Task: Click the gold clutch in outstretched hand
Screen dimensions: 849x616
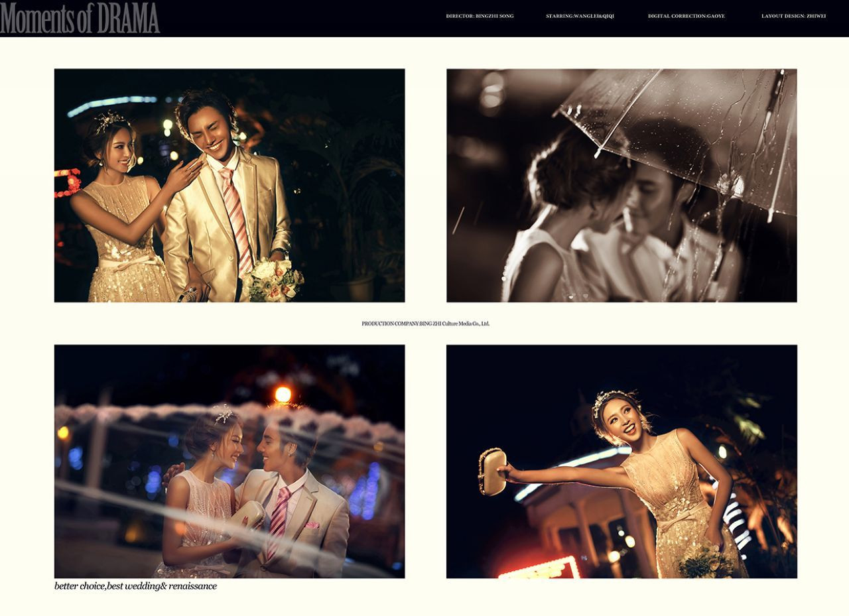Action: [x=491, y=471]
